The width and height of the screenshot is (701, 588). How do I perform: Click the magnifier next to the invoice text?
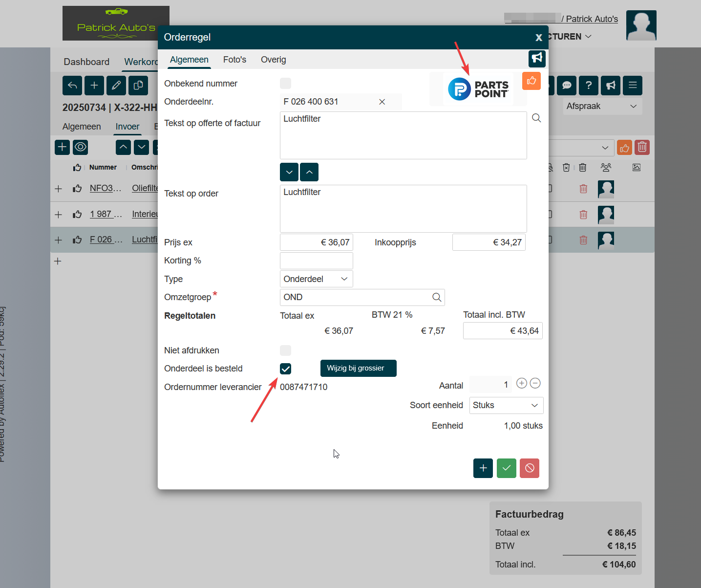tap(536, 118)
